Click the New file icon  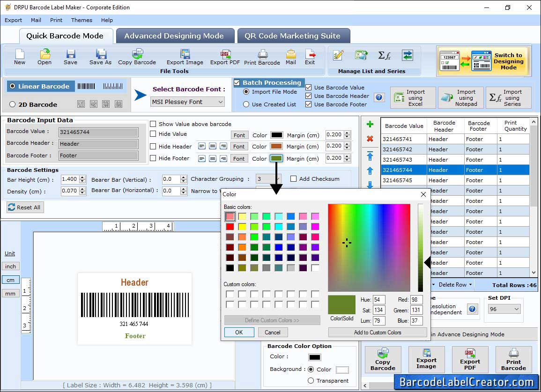pyautogui.click(x=20, y=57)
